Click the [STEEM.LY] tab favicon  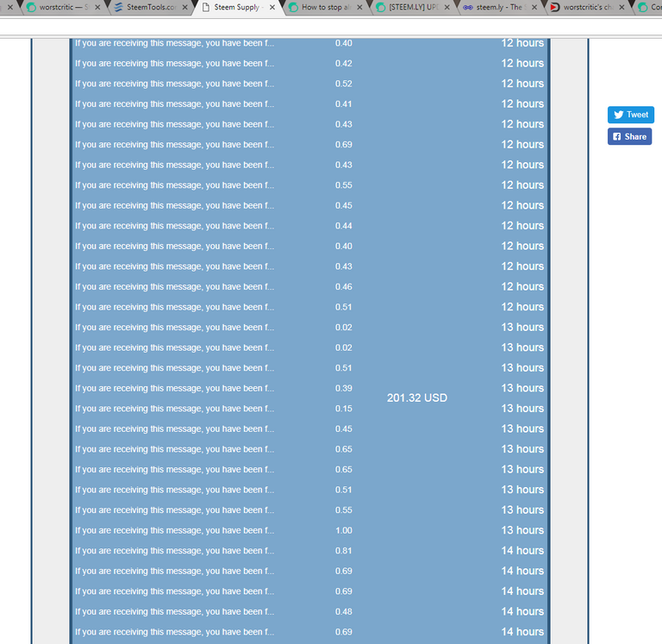click(x=381, y=7)
